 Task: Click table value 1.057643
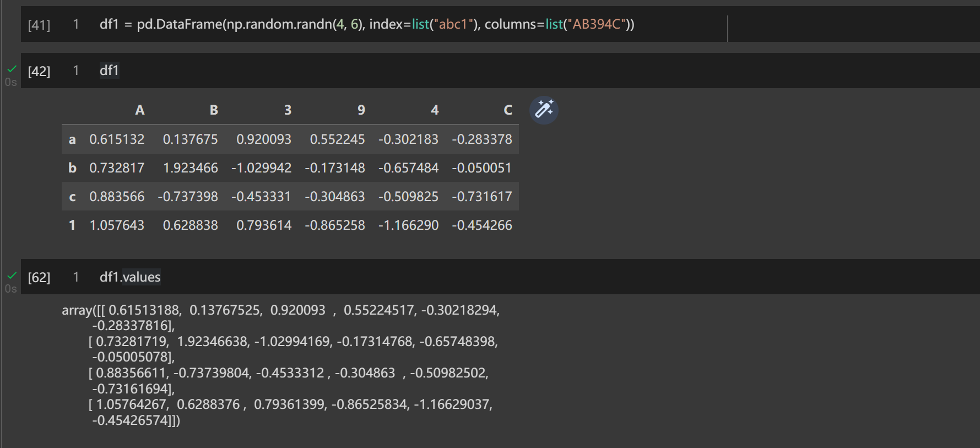coord(117,225)
